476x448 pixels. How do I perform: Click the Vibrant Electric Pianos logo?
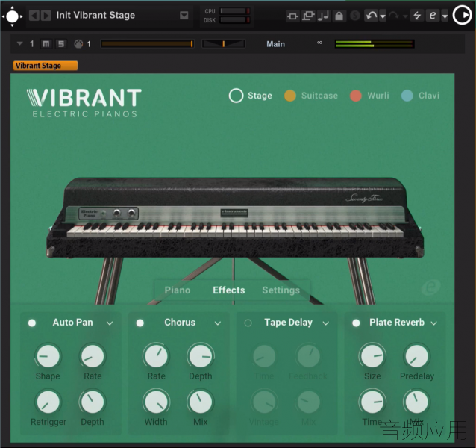pyautogui.click(x=84, y=102)
